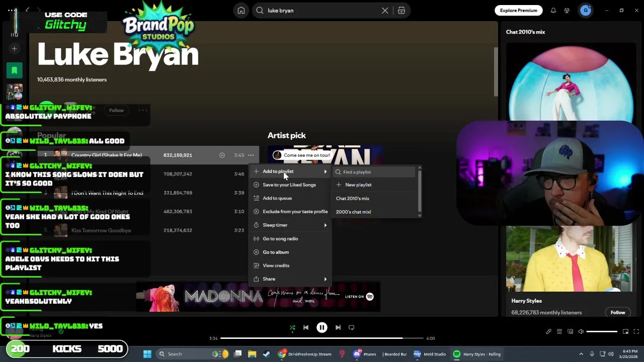The height and width of the screenshot is (362, 644).
Task: Open the lyrics microphone icon
Action: [x=548, y=331]
